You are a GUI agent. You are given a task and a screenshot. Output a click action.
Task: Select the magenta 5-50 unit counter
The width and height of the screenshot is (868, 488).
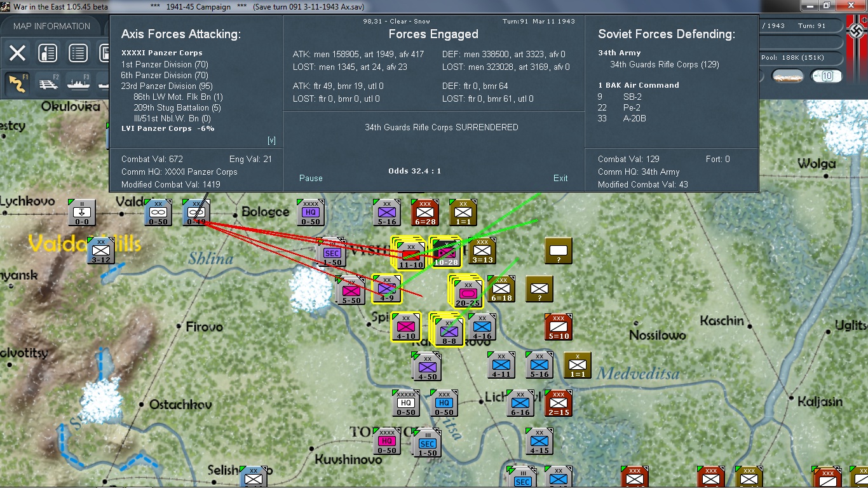(x=351, y=290)
